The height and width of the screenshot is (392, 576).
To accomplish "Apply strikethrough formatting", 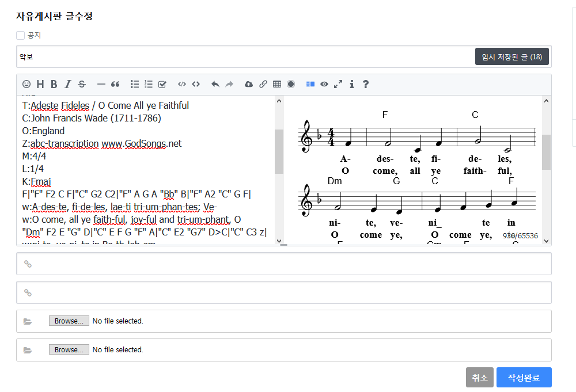I will click(x=82, y=84).
